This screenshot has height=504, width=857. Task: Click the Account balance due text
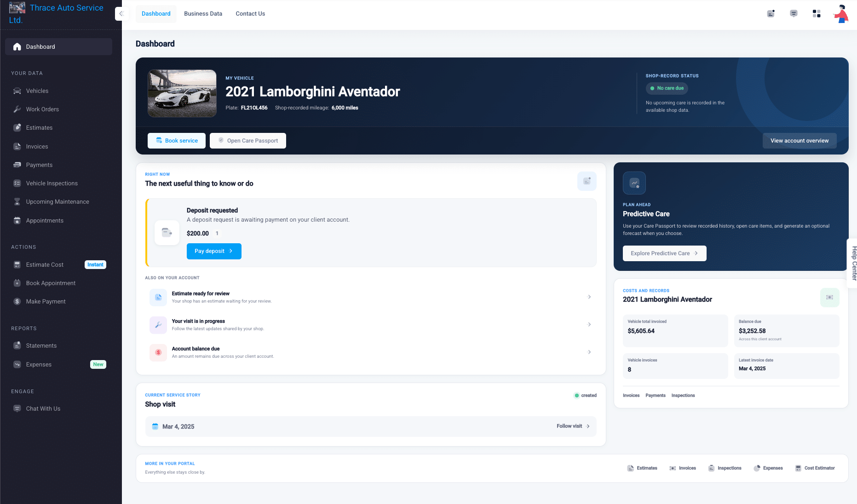196,349
